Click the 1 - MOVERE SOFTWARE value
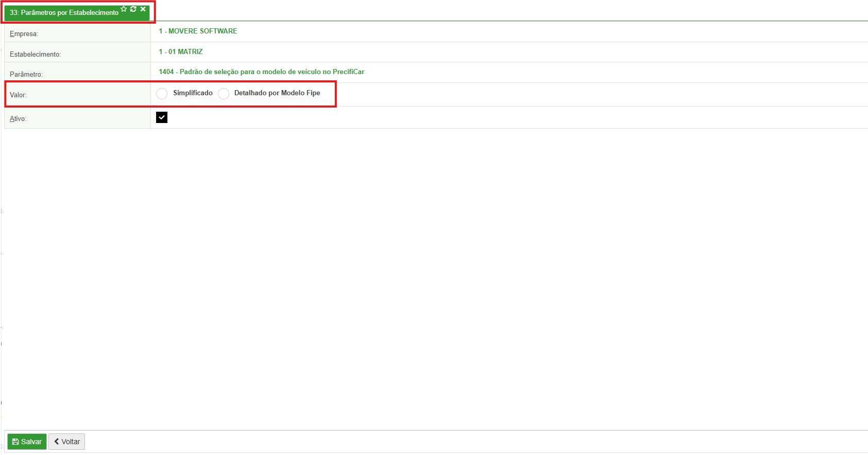Image resolution: width=868 pixels, height=455 pixels. pos(198,31)
